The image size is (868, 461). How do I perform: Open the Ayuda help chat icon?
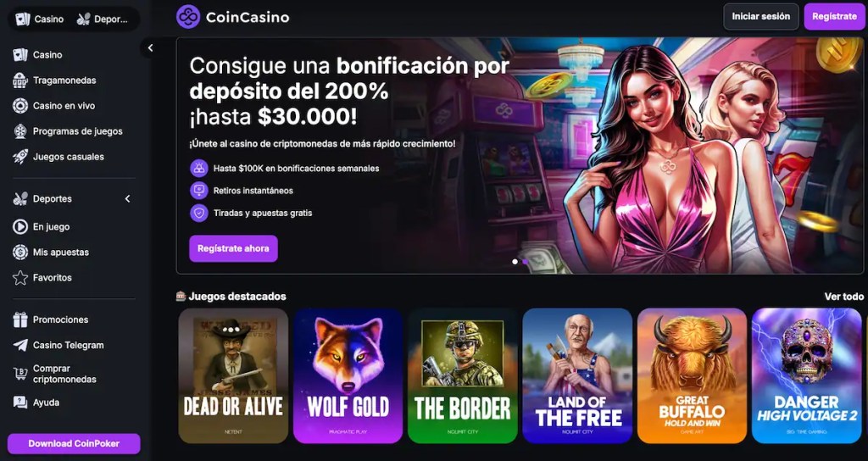[x=20, y=403]
